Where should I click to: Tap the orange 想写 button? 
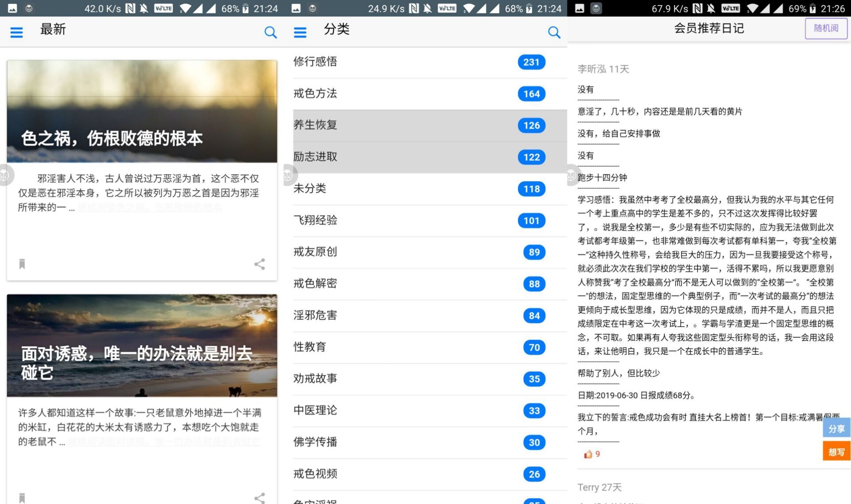[x=836, y=452]
